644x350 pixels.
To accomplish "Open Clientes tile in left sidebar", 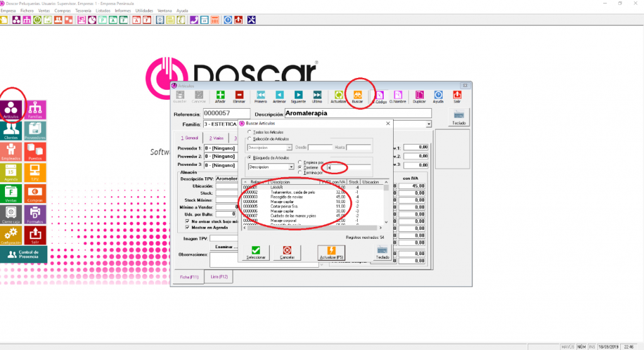I will [11, 131].
